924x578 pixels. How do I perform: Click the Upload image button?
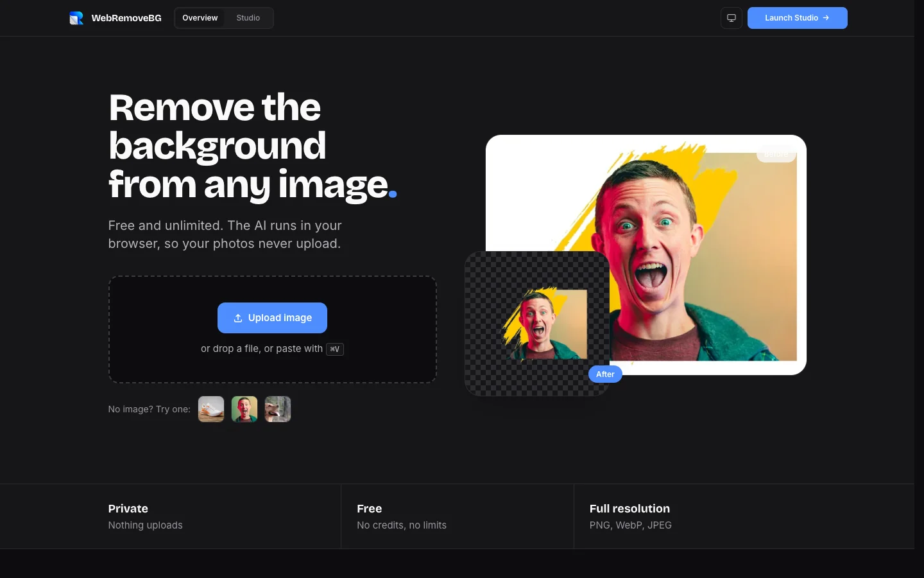tap(272, 318)
